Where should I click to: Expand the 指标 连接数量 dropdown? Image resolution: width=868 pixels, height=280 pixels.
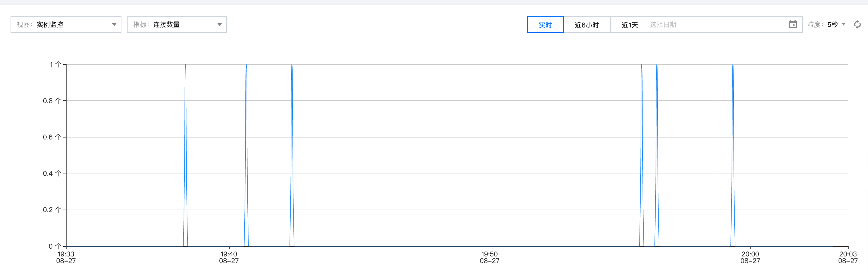[x=177, y=25]
